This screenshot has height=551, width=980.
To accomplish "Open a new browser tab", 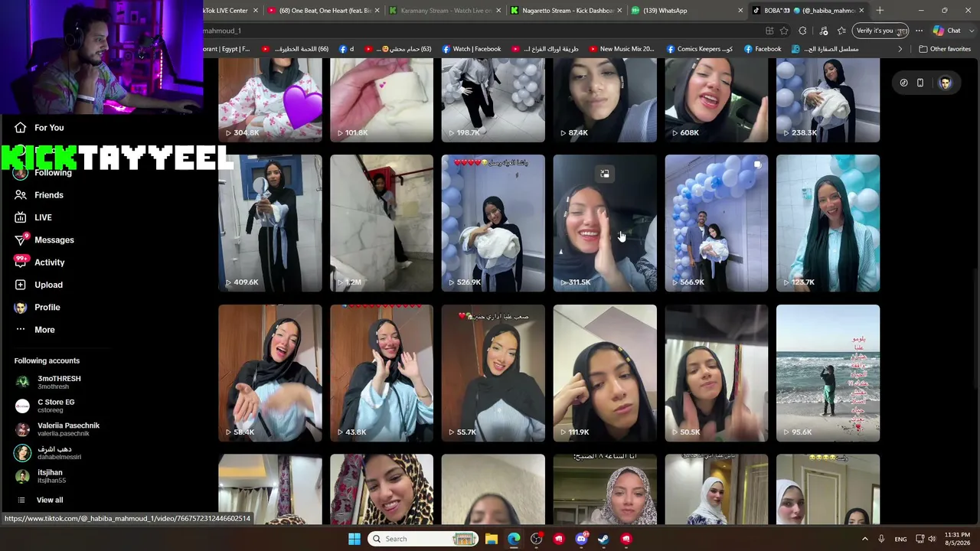I will pyautogui.click(x=880, y=11).
